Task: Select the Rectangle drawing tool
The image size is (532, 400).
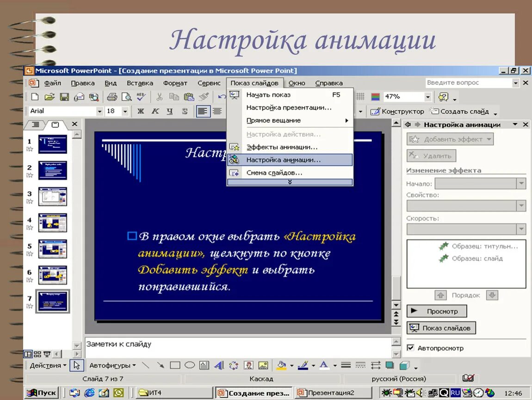Action: [x=175, y=365]
